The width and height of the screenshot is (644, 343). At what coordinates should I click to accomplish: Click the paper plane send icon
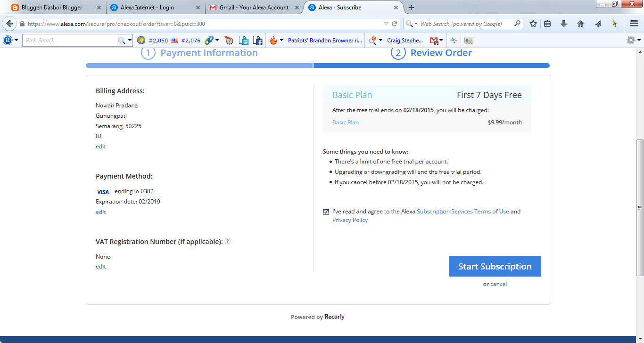pyautogui.click(x=598, y=24)
